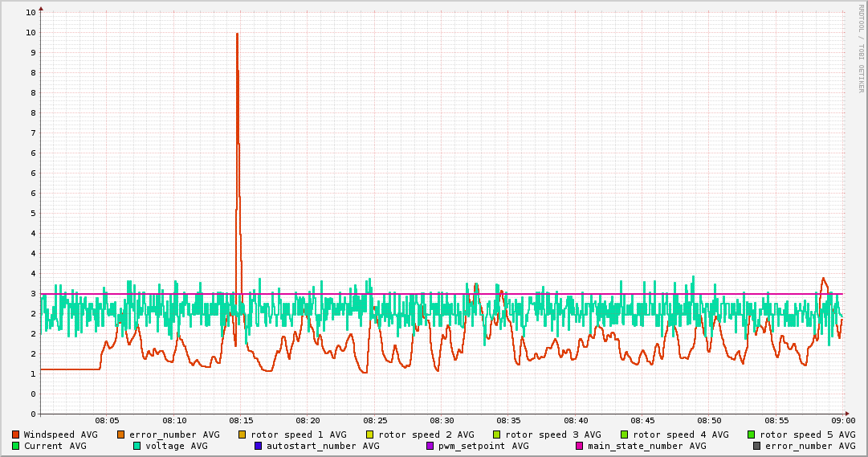Select the pwm_setpoint AVG legend label
Viewport: 868px width, 457px height.
pyautogui.click(x=482, y=446)
